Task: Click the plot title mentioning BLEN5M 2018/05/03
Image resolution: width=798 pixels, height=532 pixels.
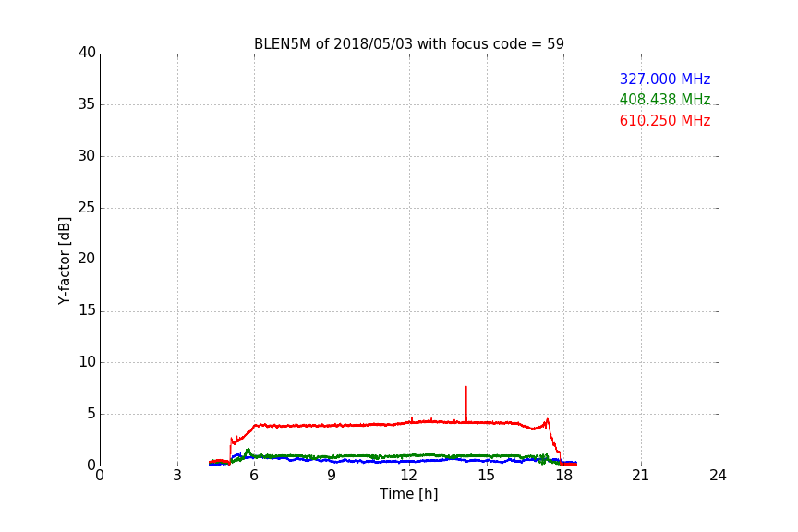Action: coord(408,43)
